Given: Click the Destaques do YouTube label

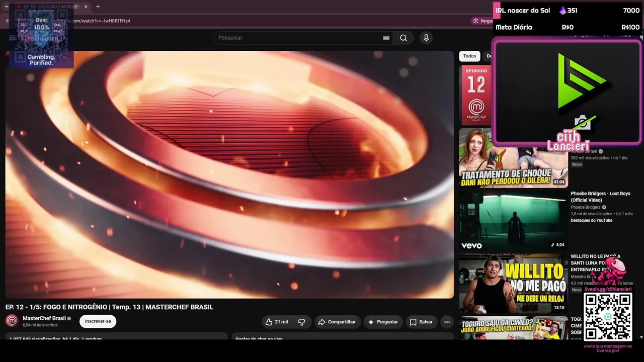Looking at the screenshot, I should tap(592, 220).
